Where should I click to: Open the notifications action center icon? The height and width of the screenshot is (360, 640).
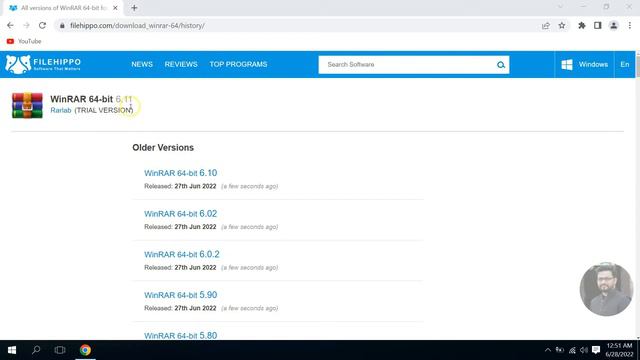(596, 350)
